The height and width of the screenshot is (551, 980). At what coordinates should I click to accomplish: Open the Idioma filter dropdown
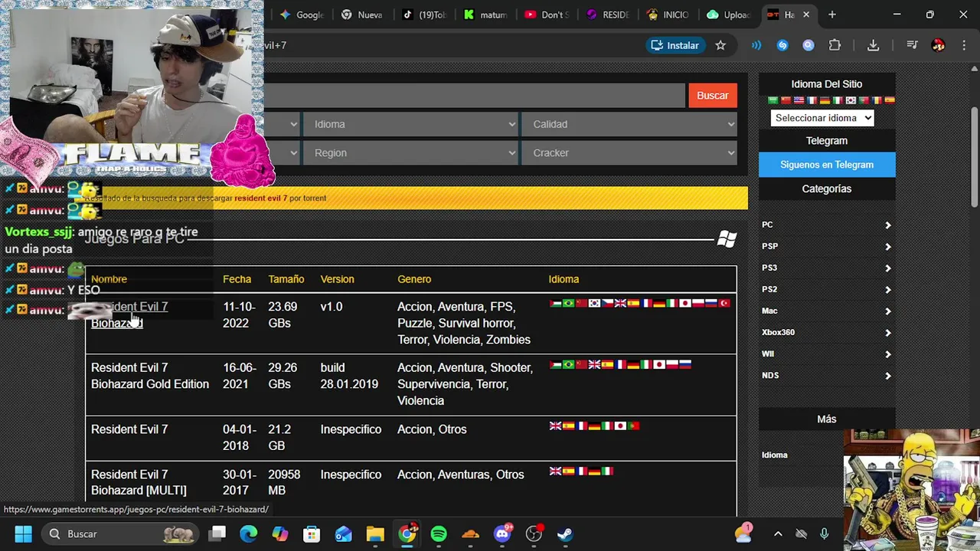click(410, 124)
